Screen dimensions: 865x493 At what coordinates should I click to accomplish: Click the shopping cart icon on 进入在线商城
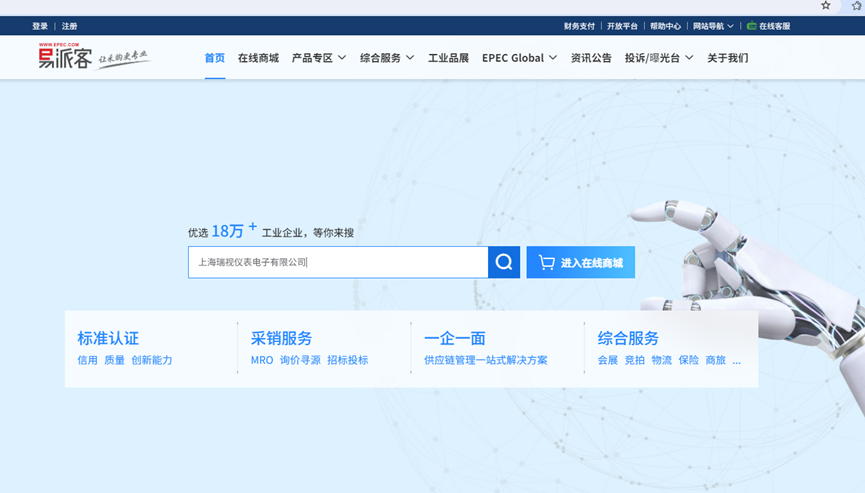546,263
